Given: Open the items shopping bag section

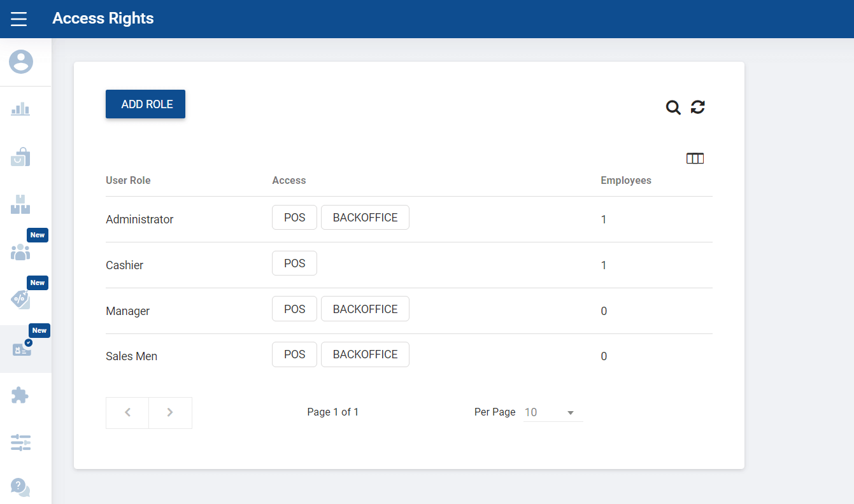Looking at the screenshot, I should [20, 157].
